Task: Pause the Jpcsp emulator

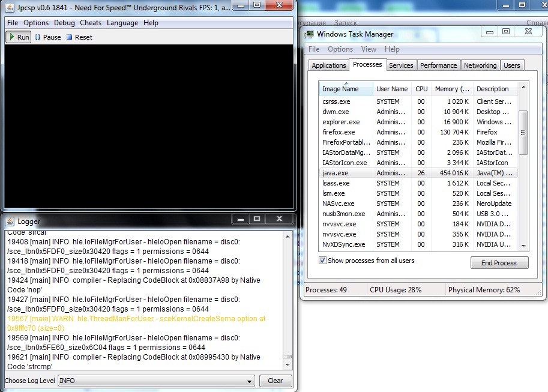Action: point(48,37)
